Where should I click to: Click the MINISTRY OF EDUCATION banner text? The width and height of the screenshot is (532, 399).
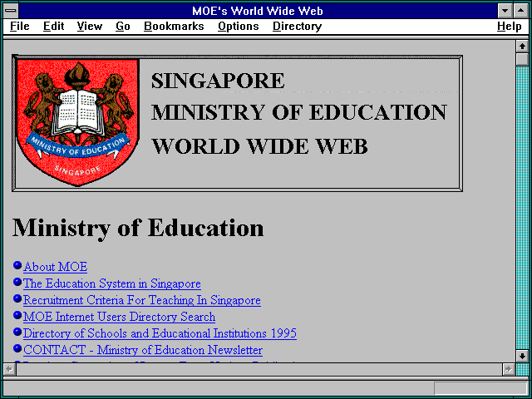point(298,112)
